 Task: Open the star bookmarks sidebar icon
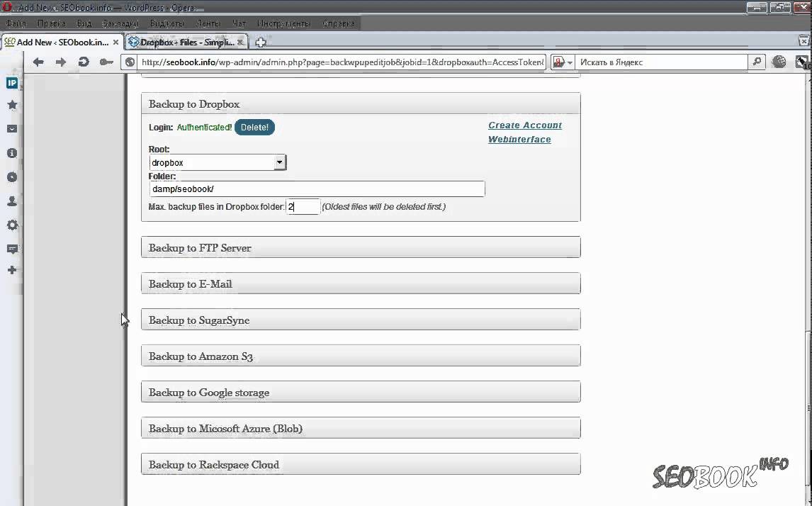coord(12,105)
